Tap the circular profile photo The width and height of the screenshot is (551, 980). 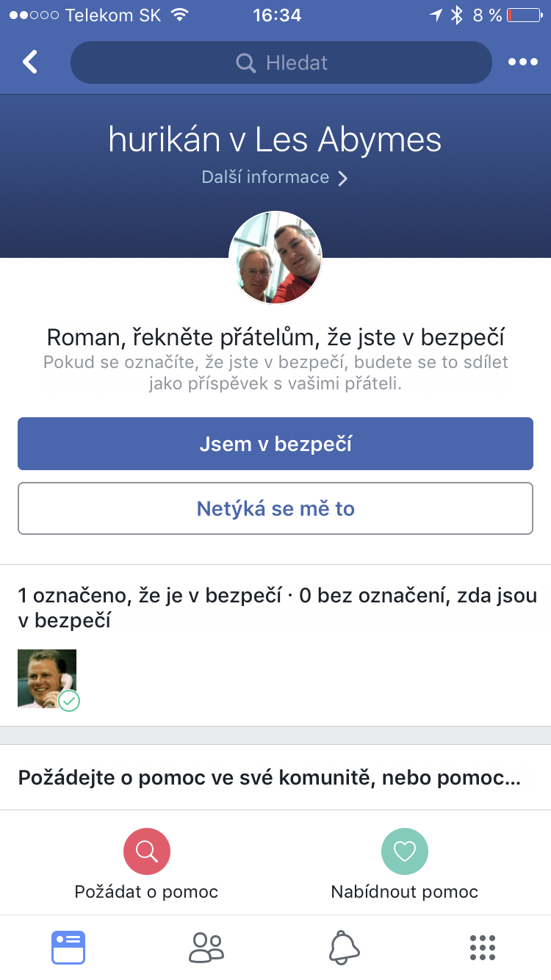pyautogui.click(x=275, y=257)
